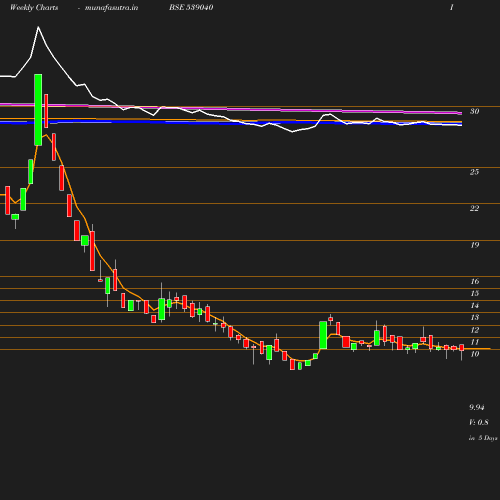This screenshot has width=500, height=500.
Task: Click the last price value 9.94
Action: coord(477,407)
